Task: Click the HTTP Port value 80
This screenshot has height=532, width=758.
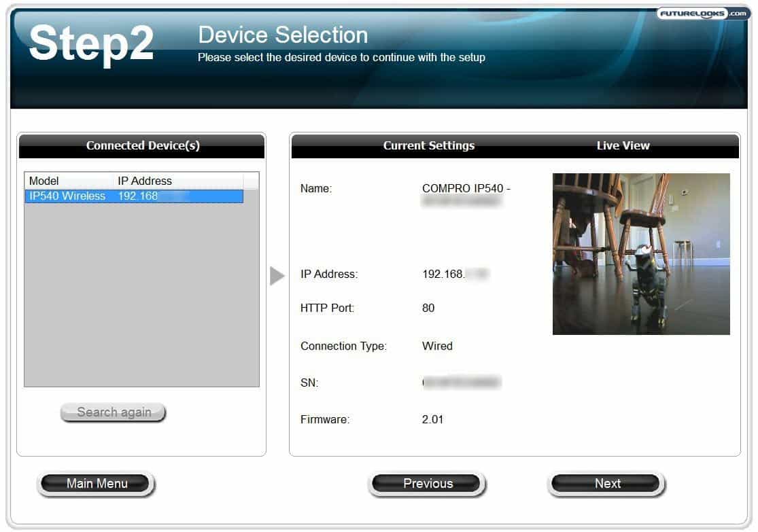Action: coord(428,308)
